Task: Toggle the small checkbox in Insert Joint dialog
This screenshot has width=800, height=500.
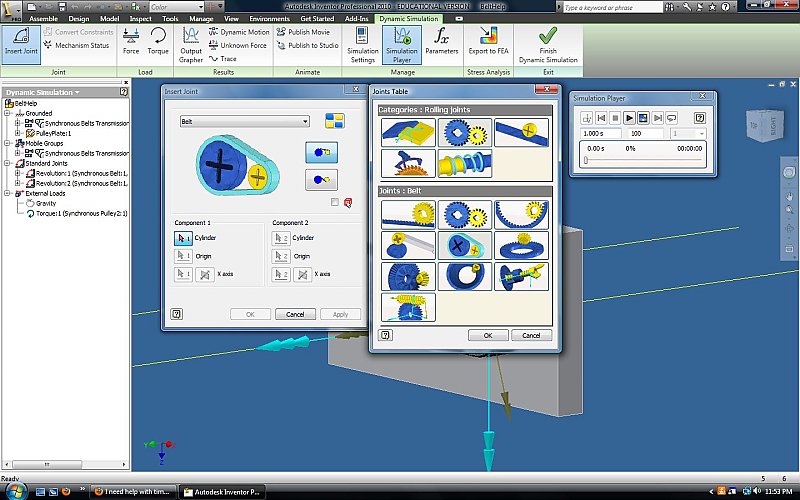Action: [335, 202]
